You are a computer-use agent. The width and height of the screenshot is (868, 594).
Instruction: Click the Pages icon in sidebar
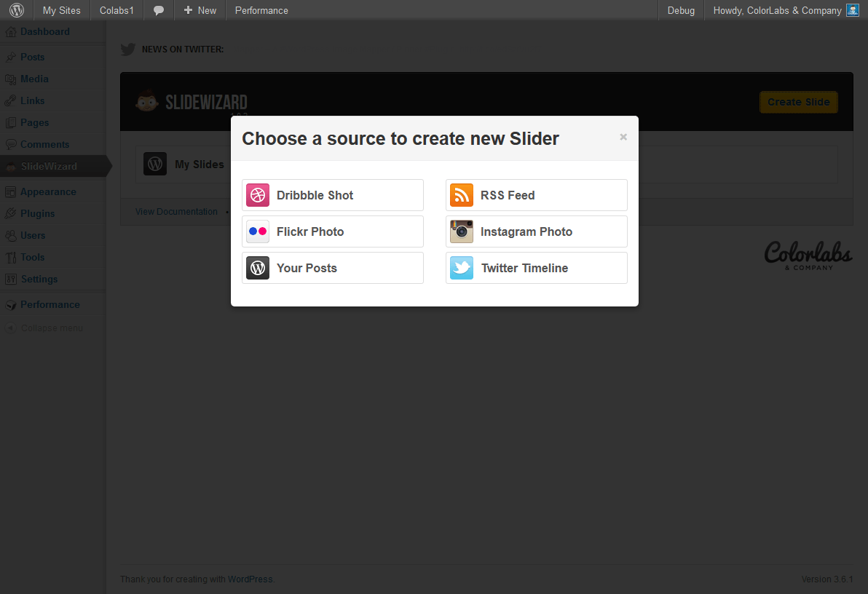pos(10,123)
